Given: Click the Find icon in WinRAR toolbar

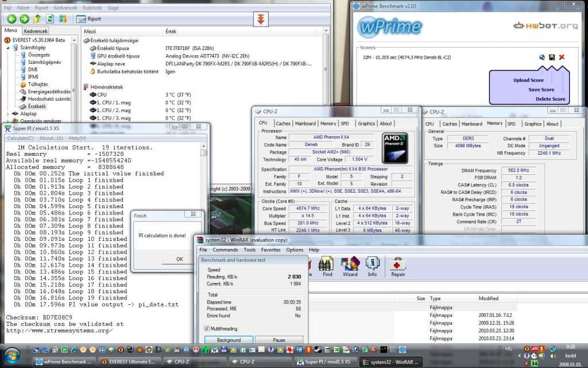Looking at the screenshot, I should point(327,267).
